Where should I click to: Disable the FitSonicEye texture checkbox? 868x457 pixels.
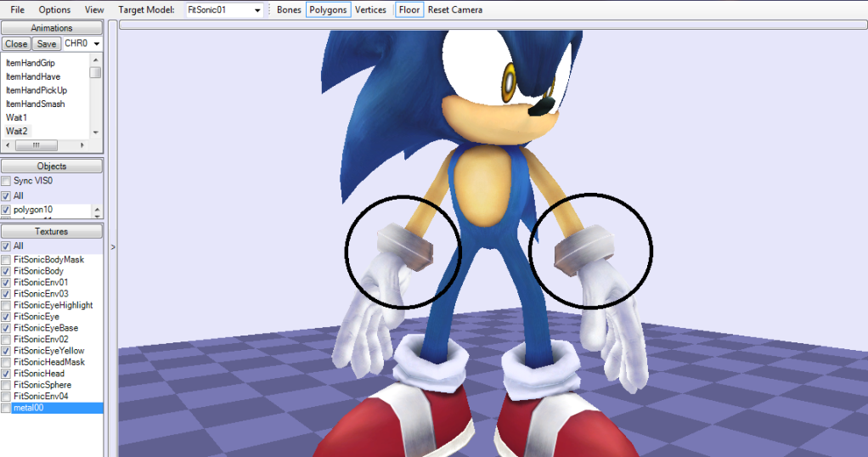coord(6,317)
